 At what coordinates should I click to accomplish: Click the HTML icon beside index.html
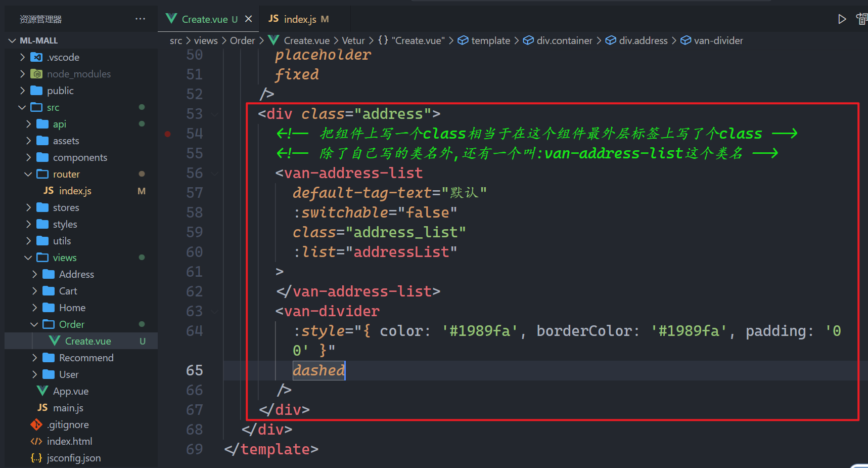coord(36,441)
